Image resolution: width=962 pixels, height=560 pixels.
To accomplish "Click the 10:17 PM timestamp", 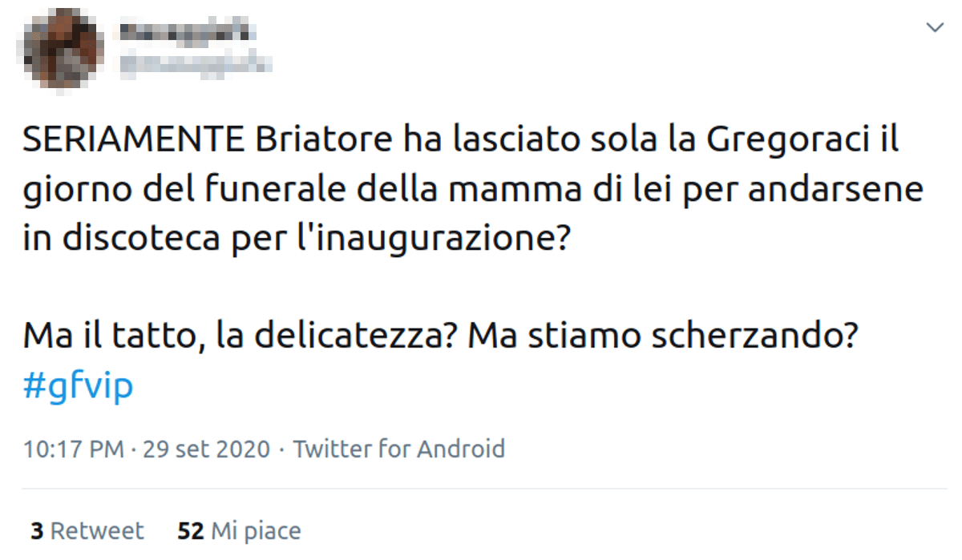I will [74, 449].
